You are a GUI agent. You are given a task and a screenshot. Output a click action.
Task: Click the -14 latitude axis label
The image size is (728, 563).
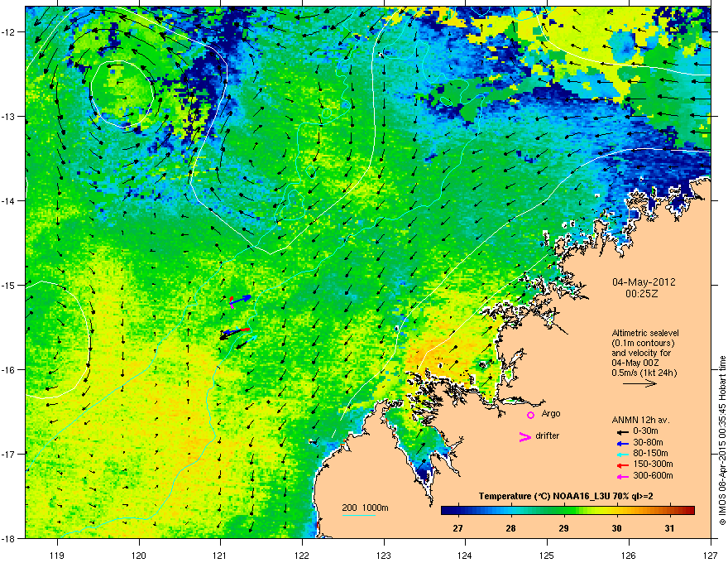pyautogui.click(x=9, y=200)
